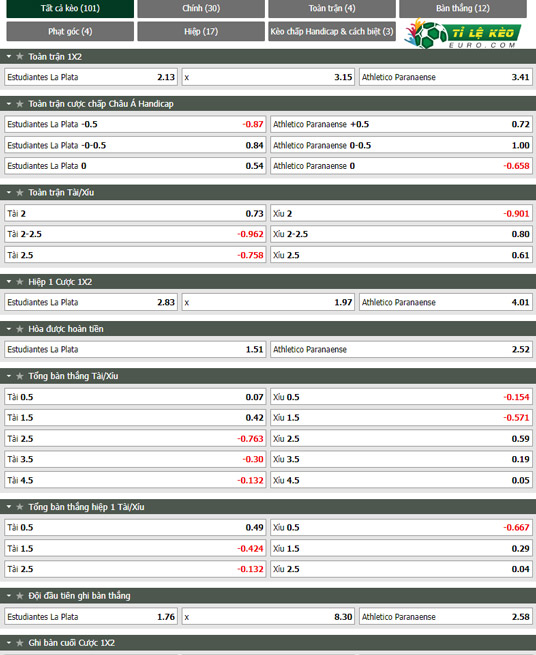Switch to the Phạt góc (4) tab
The height and width of the screenshot is (655, 536).
[70, 31]
